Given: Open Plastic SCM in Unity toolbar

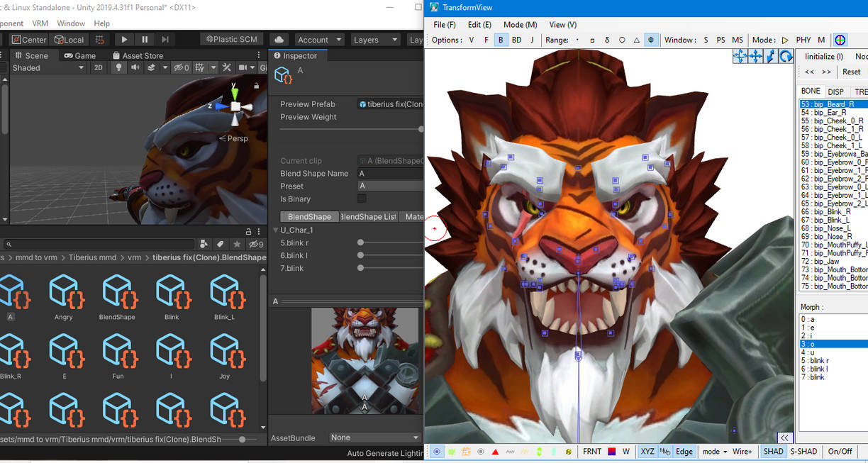Looking at the screenshot, I should [x=232, y=40].
